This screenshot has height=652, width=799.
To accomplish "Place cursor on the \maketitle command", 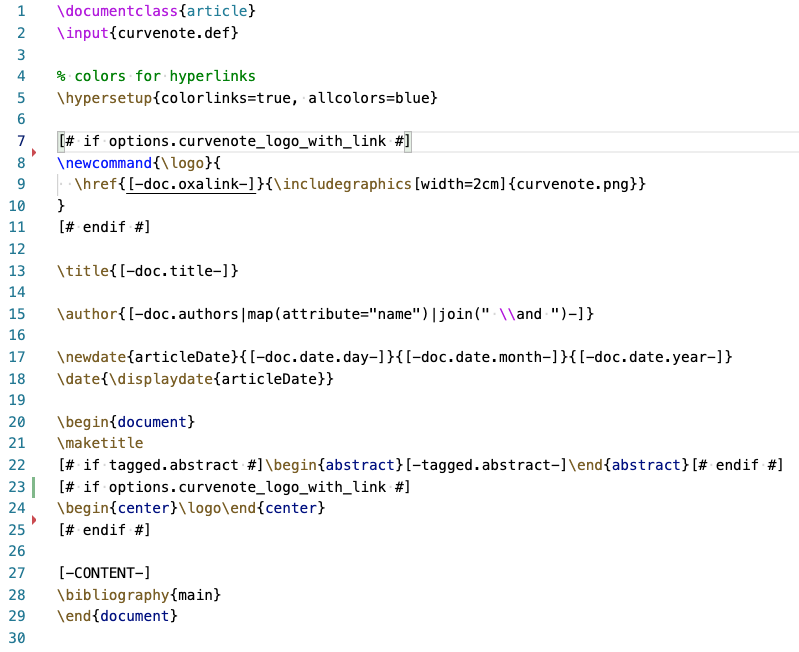I will coord(100,442).
